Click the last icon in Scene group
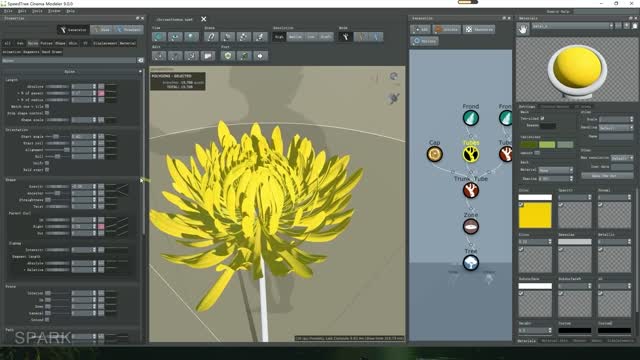This screenshot has width=640, height=360. [x=260, y=37]
